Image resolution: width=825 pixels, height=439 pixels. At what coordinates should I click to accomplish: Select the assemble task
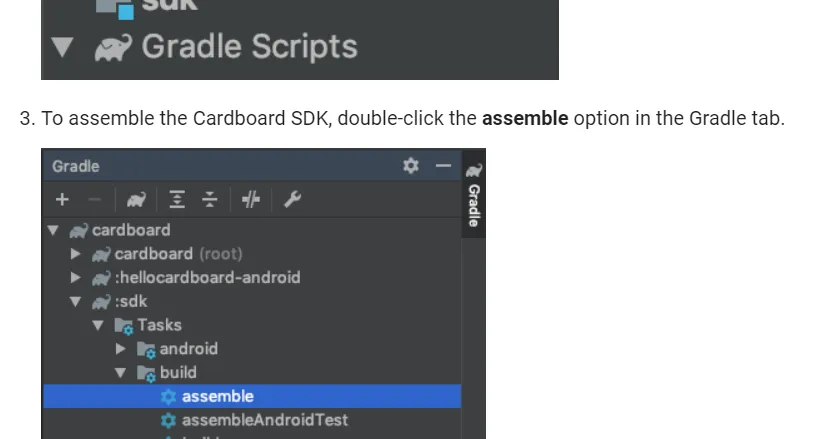[217, 396]
